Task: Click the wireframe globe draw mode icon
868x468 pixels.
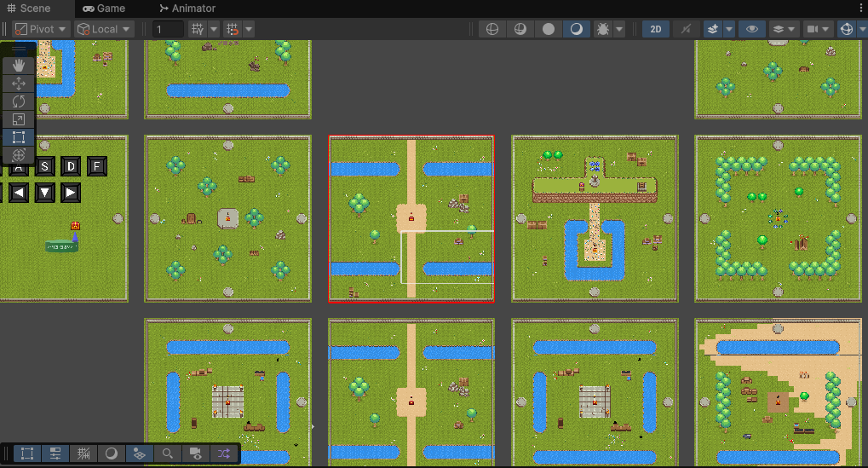Action: point(491,29)
